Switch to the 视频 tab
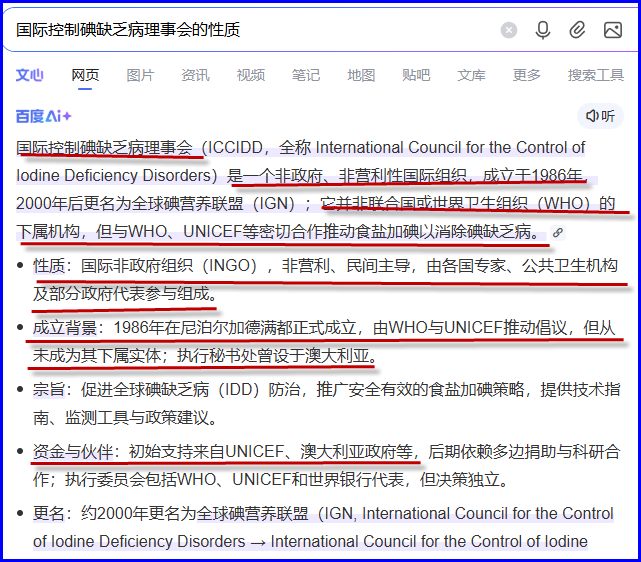The image size is (641, 562). (x=251, y=75)
